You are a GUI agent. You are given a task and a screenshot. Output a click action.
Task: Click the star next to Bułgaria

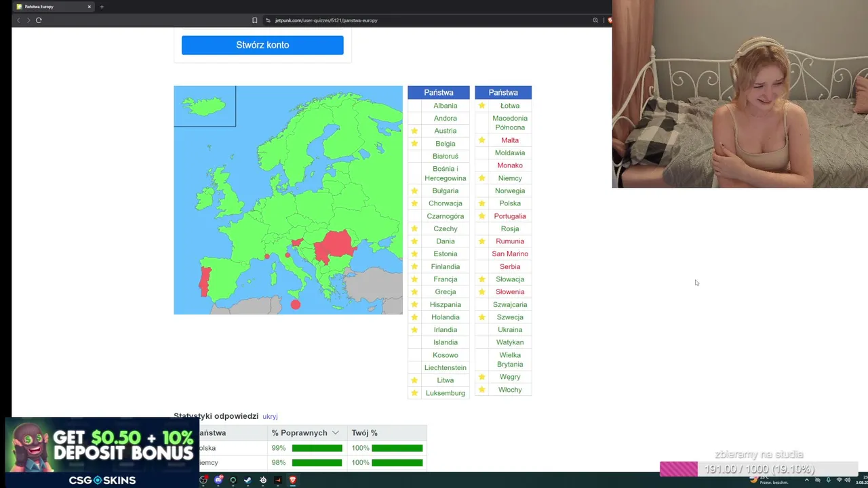(414, 191)
